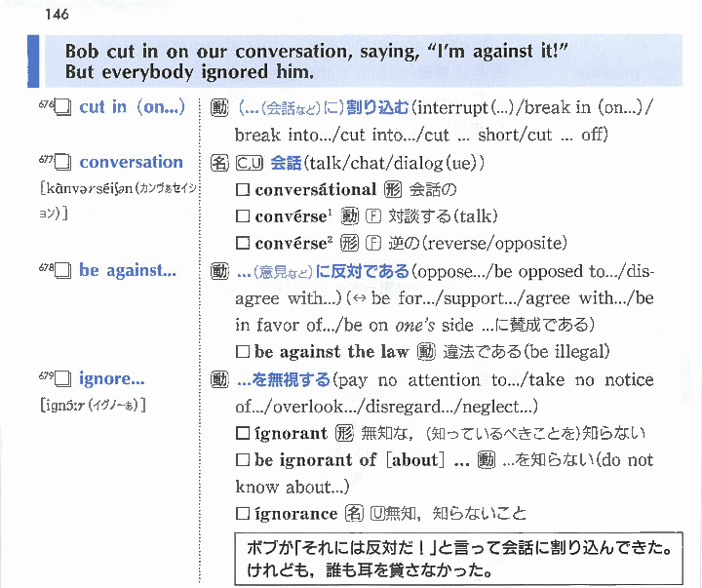This screenshot has height=588, width=702.
Task: Click the 名 noun icon after ignorance
Action: coord(353,514)
